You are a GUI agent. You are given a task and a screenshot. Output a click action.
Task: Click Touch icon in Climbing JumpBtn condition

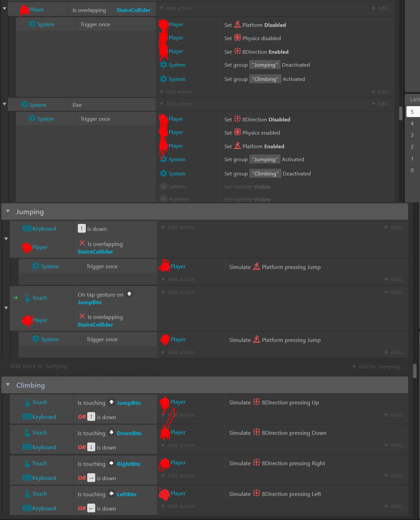click(x=27, y=402)
